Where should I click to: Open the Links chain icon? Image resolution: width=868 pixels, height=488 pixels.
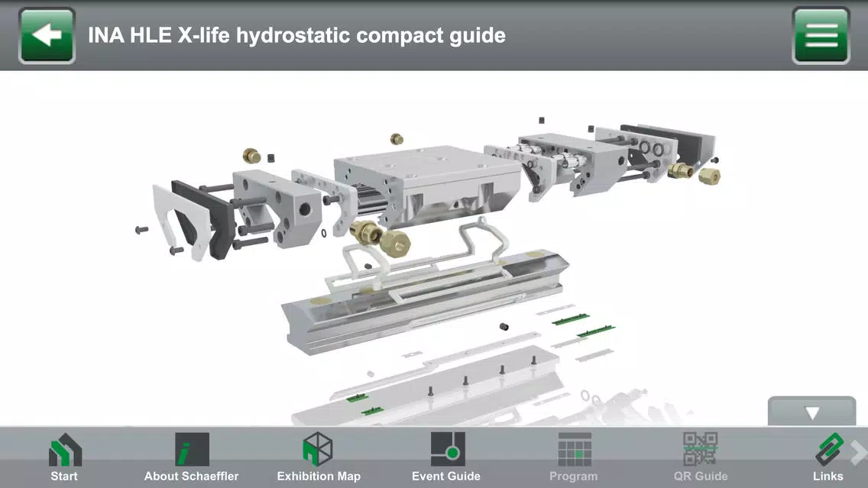coord(829,449)
